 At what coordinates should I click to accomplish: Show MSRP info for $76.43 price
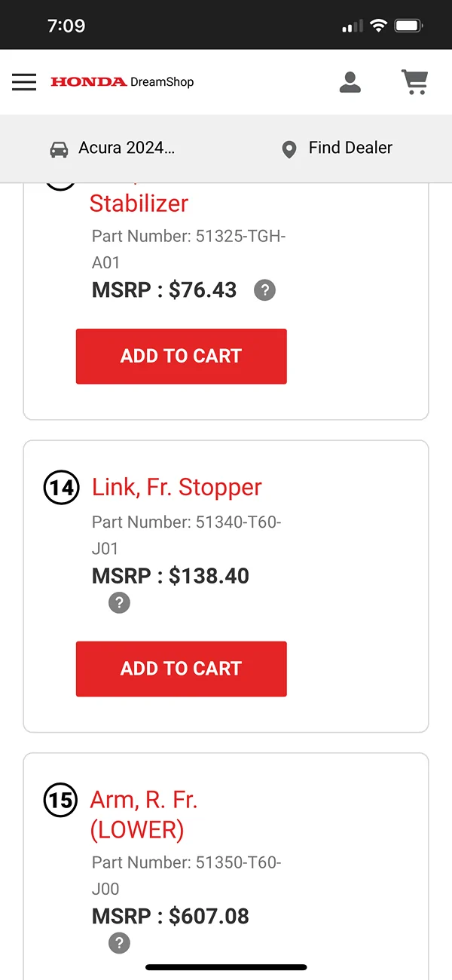pos(264,290)
